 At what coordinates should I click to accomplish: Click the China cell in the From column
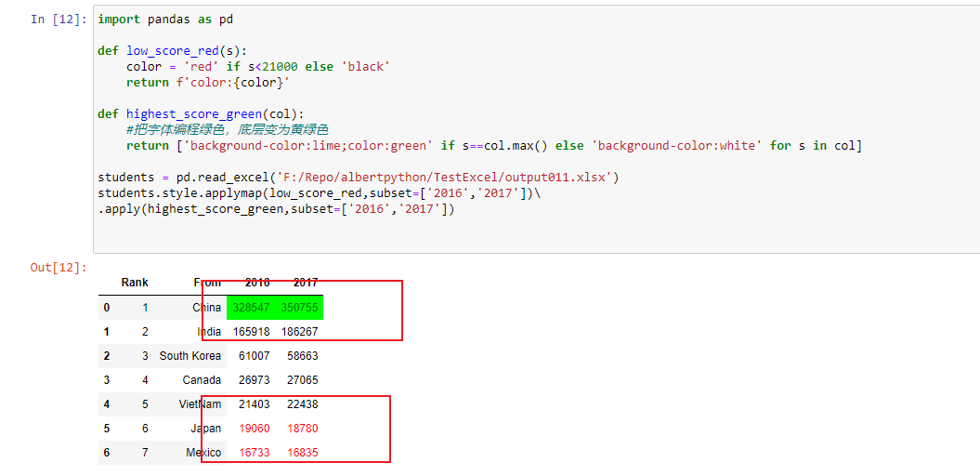[207, 308]
